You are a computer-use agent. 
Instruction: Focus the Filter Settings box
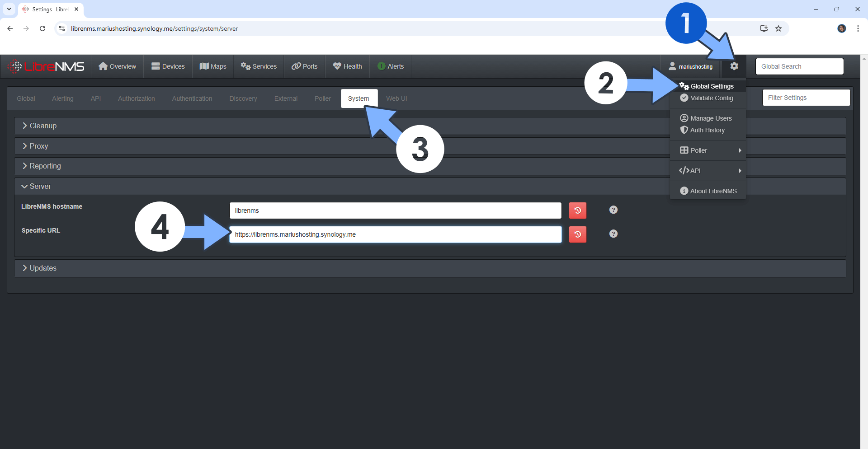coord(806,98)
